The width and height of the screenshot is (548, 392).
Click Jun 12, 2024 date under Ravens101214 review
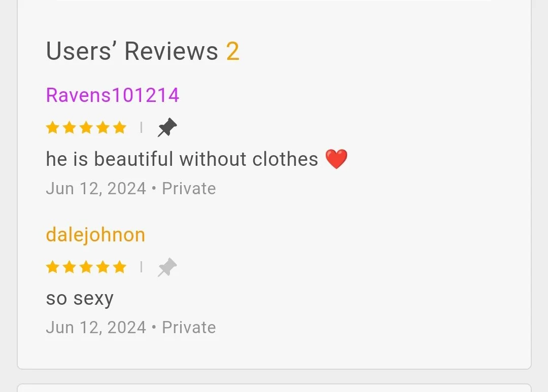pos(96,189)
